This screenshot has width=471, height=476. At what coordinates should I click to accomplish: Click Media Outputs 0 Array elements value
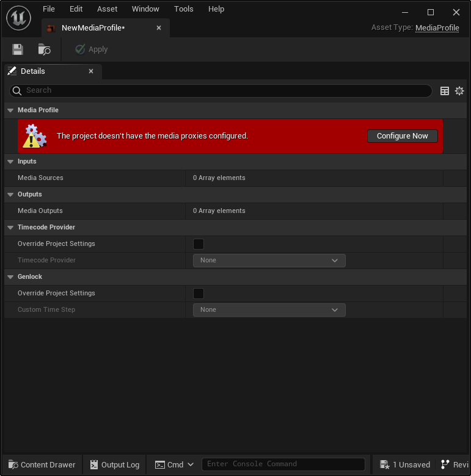pyautogui.click(x=219, y=211)
